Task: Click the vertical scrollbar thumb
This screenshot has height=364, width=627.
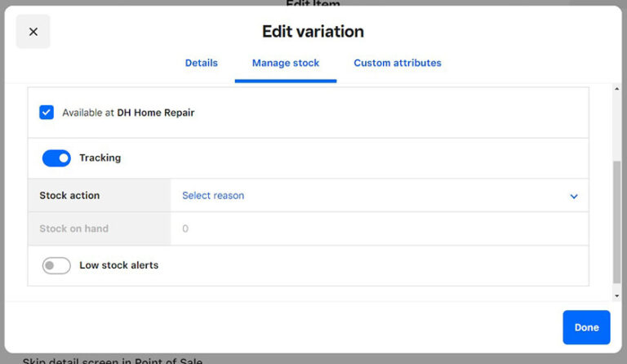Action: [x=616, y=220]
